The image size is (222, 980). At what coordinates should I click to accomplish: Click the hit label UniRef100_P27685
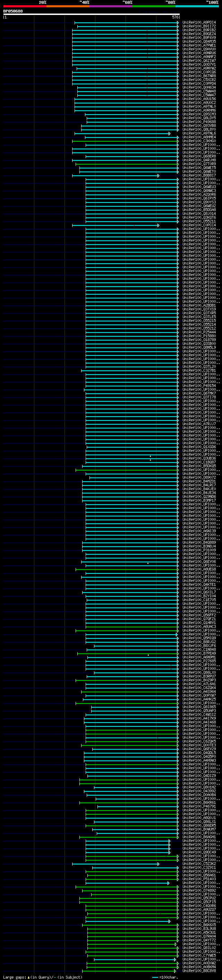point(199,661)
